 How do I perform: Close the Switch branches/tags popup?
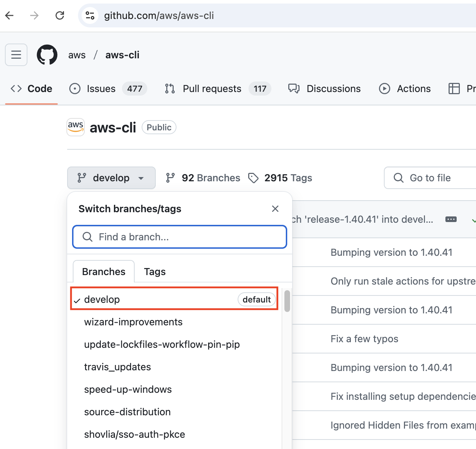coord(275,209)
